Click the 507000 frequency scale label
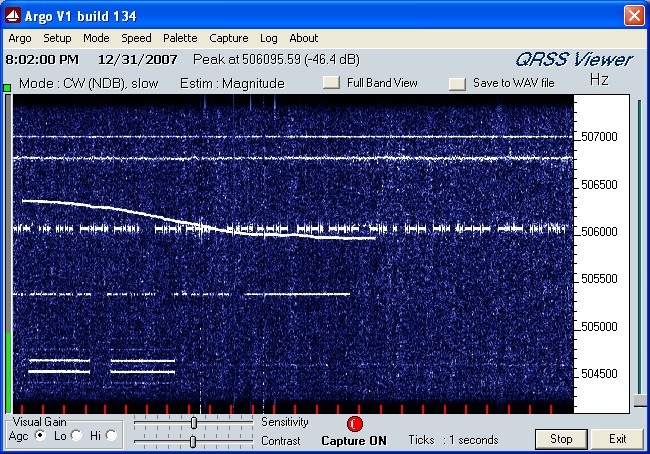The height and width of the screenshot is (454, 650). click(x=599, y=136)
